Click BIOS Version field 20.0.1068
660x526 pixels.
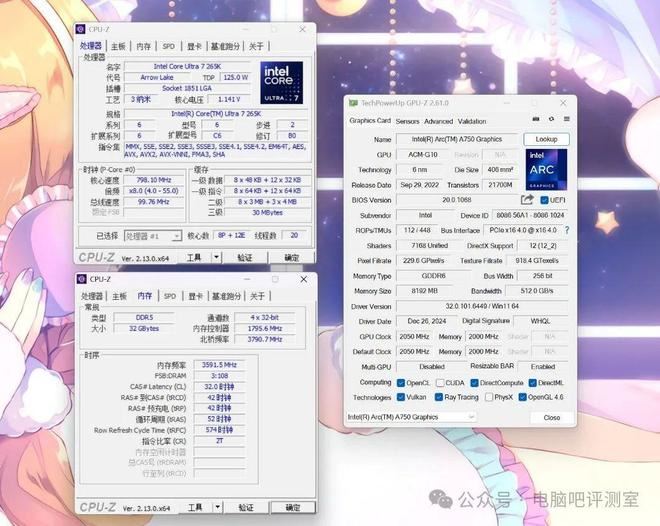(x=457, y=200)
